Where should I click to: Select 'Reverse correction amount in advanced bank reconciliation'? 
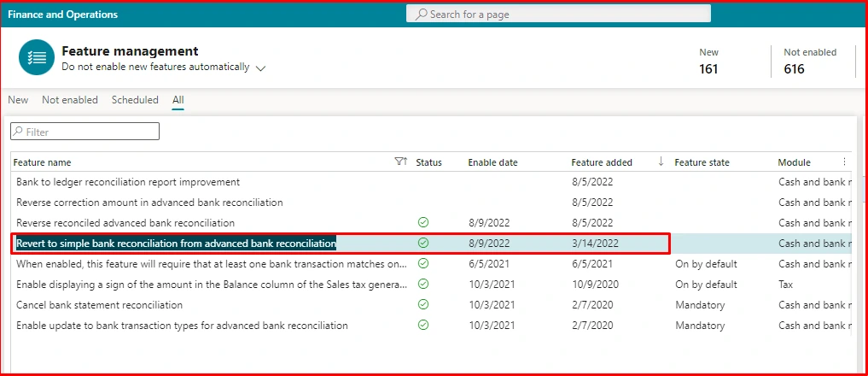[149, 203]
